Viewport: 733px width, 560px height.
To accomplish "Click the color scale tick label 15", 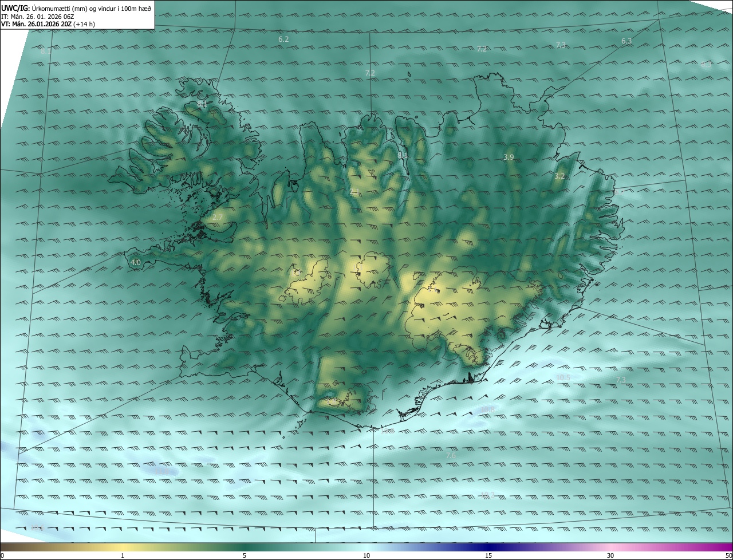I will 488,555.
